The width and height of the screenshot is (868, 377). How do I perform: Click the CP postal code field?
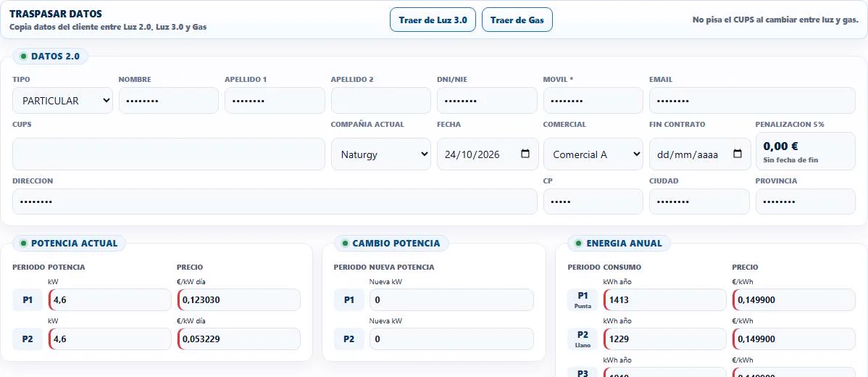(x=593, y=202)
